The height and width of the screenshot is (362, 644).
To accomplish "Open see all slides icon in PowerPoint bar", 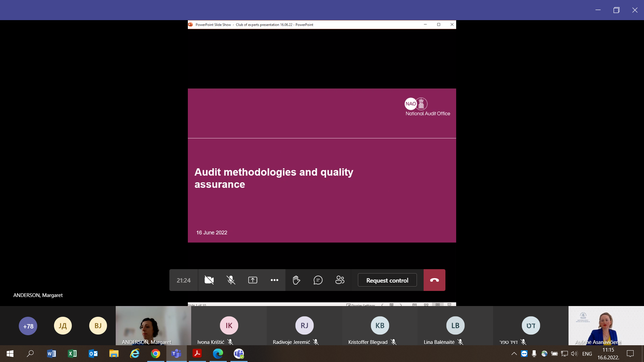I will [x=391, y=305].
